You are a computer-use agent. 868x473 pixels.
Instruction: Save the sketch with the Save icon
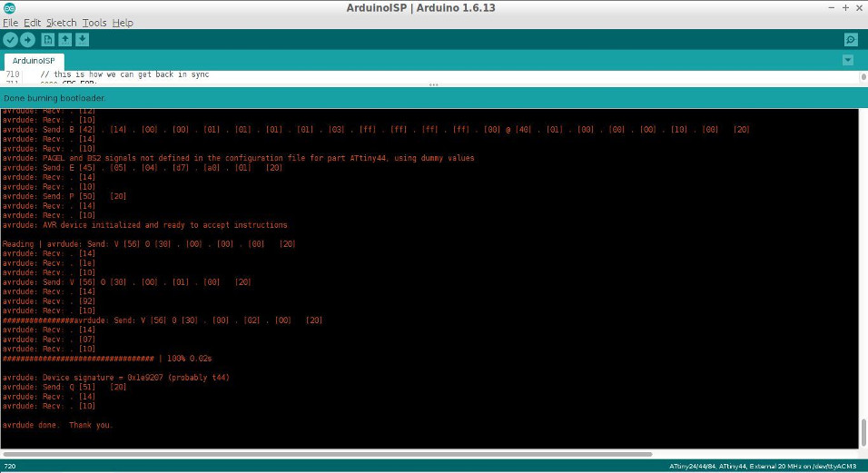coord(82,40)
